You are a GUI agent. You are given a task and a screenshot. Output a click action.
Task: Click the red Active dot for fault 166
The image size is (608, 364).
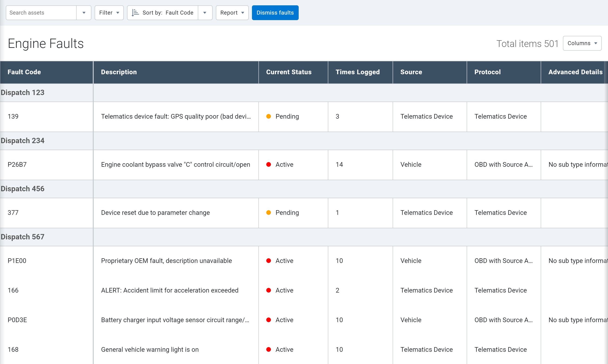tap(268, 290)
